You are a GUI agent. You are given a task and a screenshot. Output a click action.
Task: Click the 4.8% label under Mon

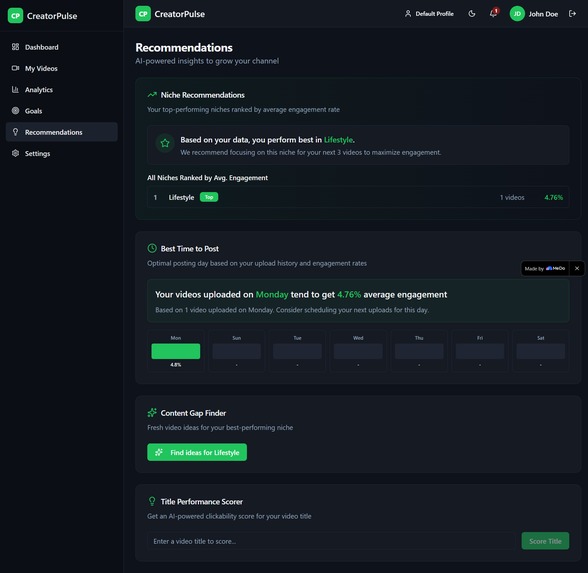[176, 365]
